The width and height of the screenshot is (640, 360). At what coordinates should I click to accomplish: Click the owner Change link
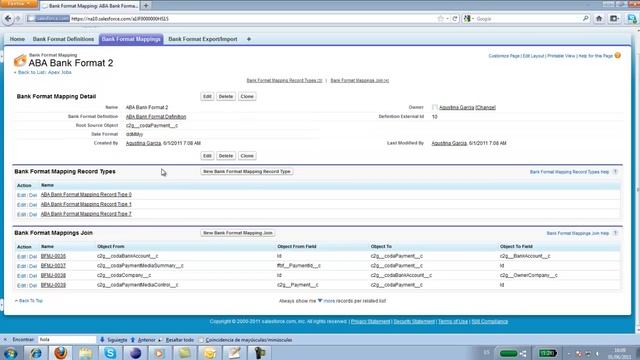coord(485,107)
